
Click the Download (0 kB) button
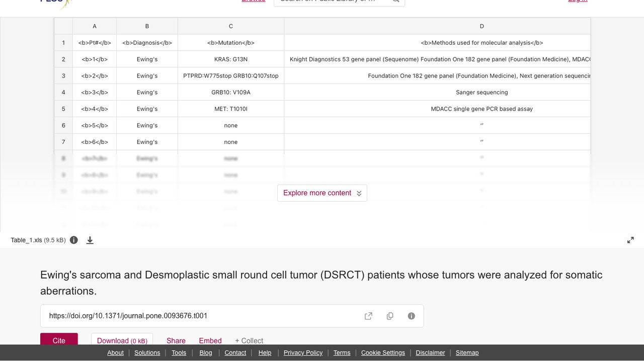click(x=122, y=340)
